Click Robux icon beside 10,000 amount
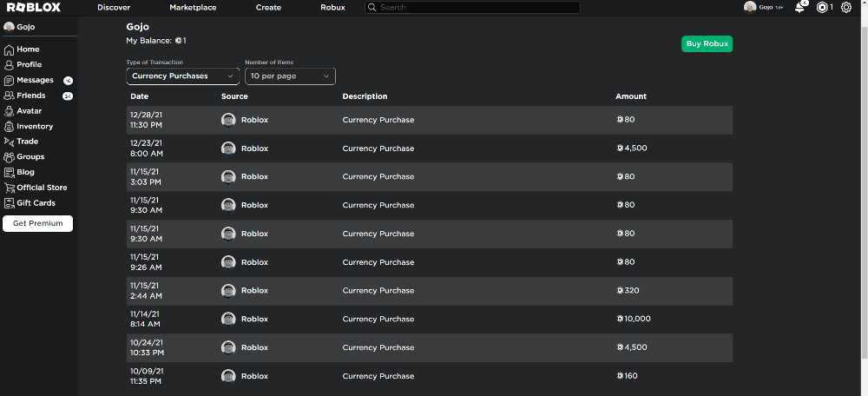The height and width of the screenshot is (396, 868). click(620, 319)
